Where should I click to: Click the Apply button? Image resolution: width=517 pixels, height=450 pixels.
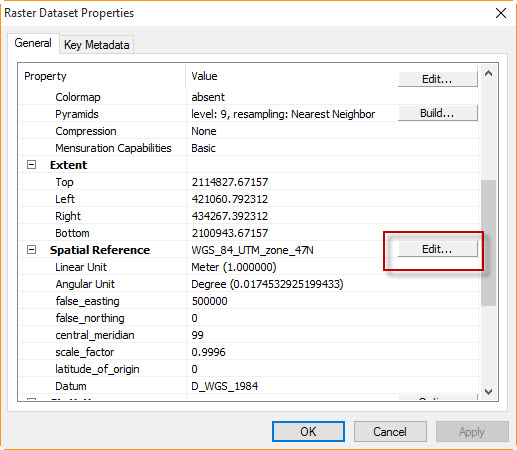point(472,432)
